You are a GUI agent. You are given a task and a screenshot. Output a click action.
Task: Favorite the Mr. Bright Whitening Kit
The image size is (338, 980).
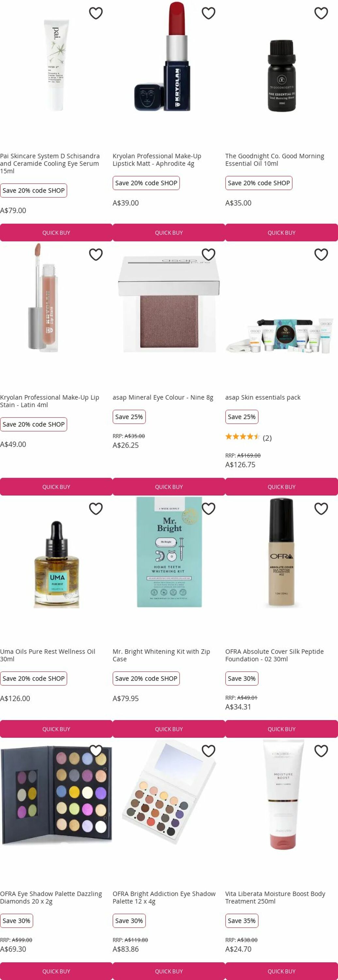pos(208,509)
